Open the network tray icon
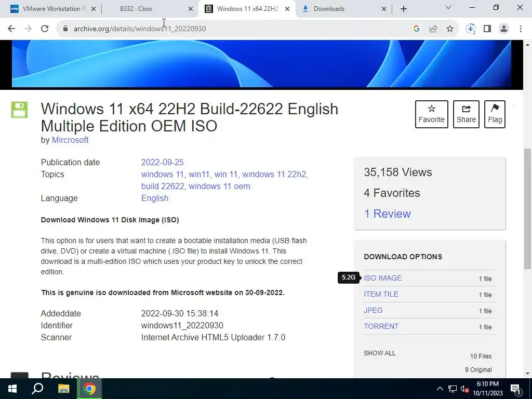The image size is (532, 399). pyautogui.click(x=453, y=389)
